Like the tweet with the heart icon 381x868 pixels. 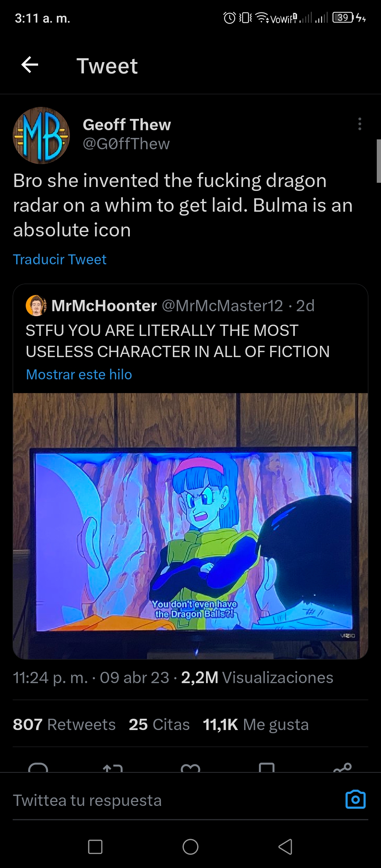[190, 768]
